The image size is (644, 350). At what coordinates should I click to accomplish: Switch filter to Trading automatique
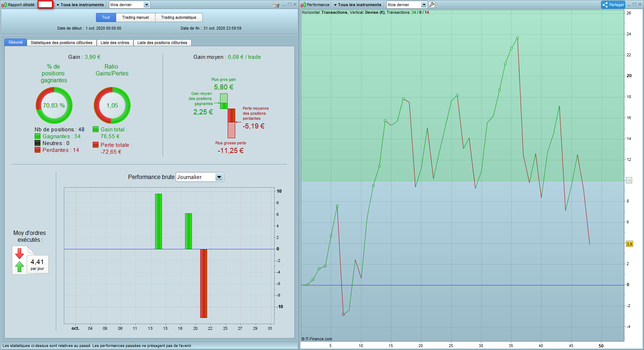[179, 17]
